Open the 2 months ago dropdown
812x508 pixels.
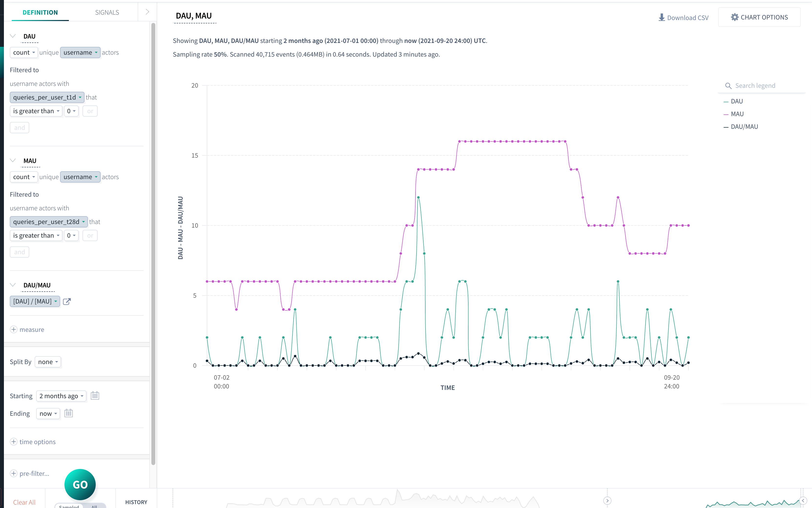pyautogui.click(x=61, y=396)
